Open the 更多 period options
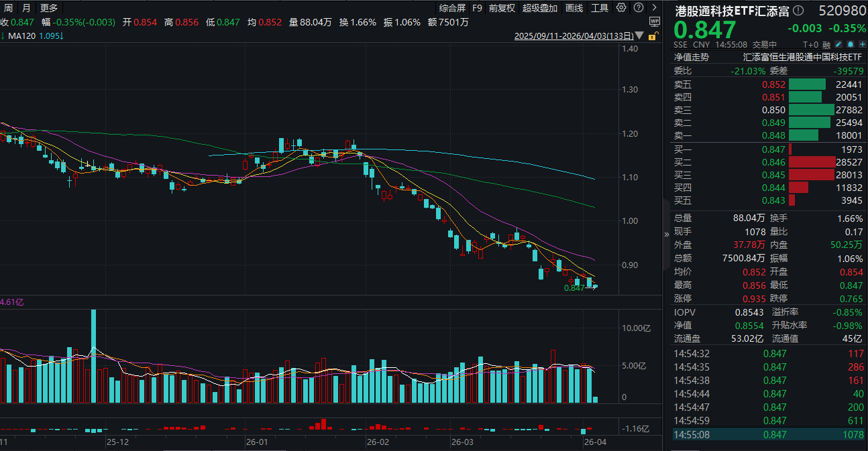 click(49, 8)
